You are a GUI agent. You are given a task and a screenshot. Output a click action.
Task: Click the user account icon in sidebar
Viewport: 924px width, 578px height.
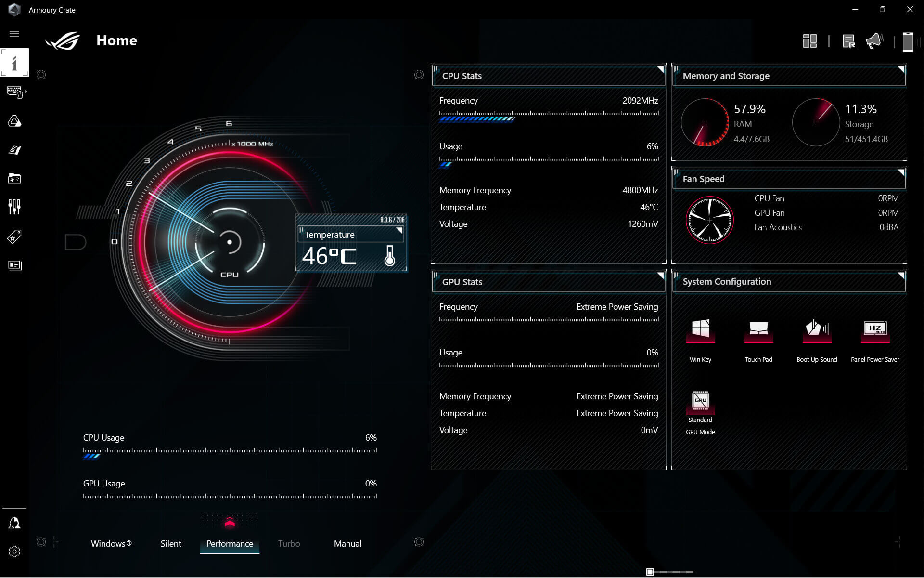(14, 523)
